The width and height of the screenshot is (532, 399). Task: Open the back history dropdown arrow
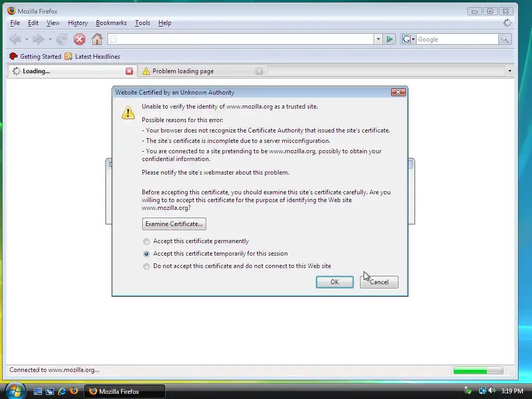[26, 39]
